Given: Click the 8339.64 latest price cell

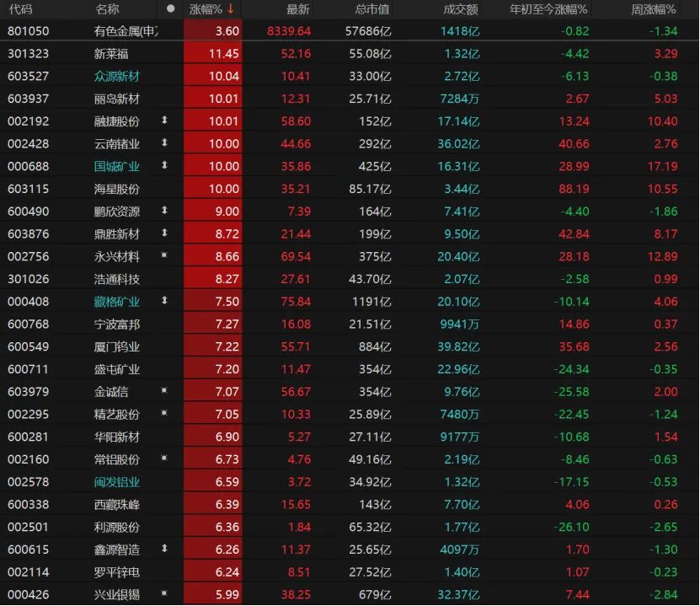Looking at the screenshot, I should coord(289,31).
